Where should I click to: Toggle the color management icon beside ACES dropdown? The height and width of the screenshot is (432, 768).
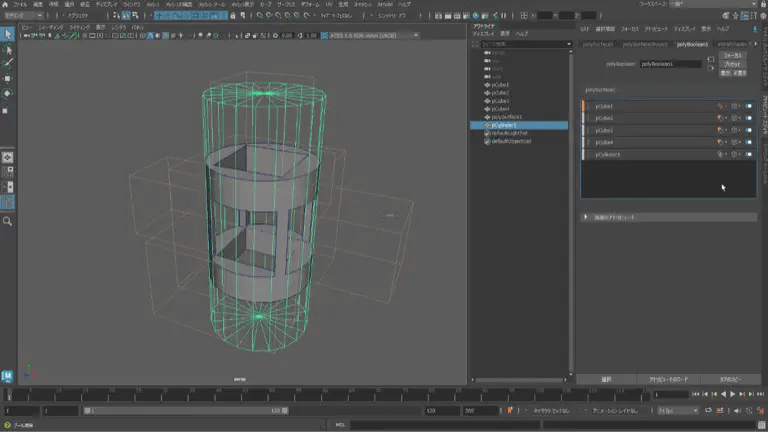[324, 36]
